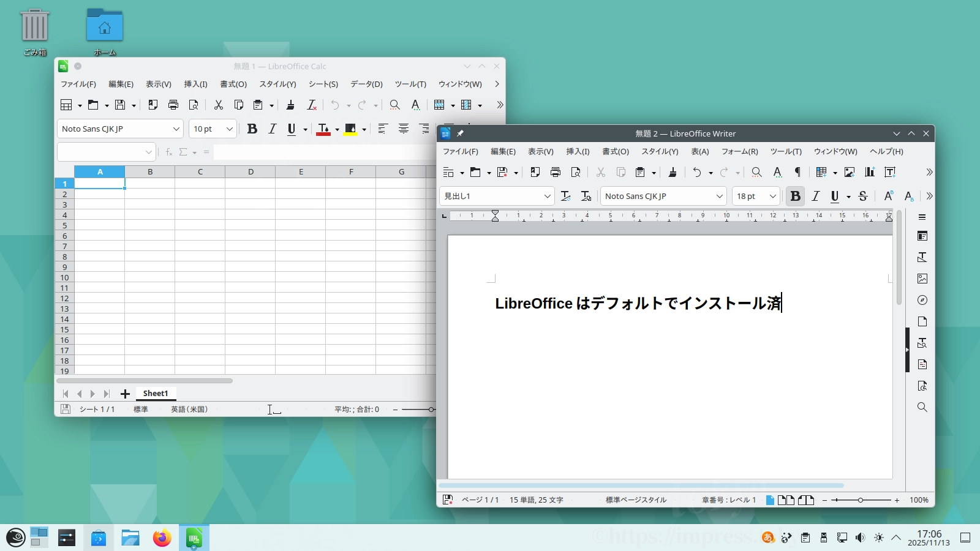Open Find and Replace in Writer toolbar
980x551 pixels.
pyautogui.click(x=756, y=173)
